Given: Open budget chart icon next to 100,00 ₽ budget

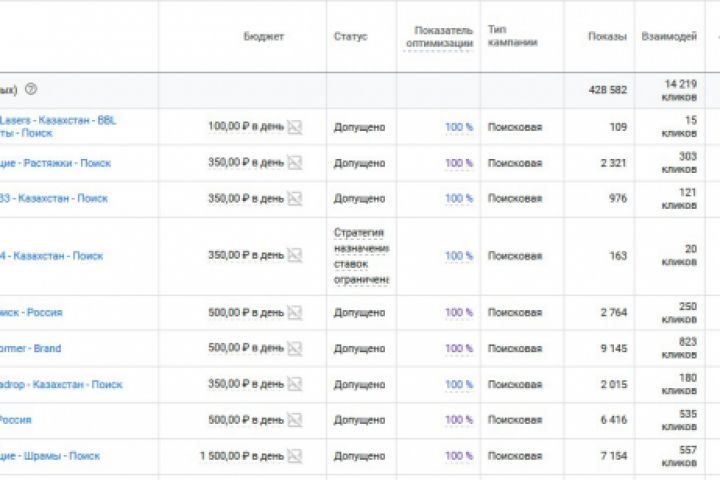Looking at the screenshot, I should point(294,127).
